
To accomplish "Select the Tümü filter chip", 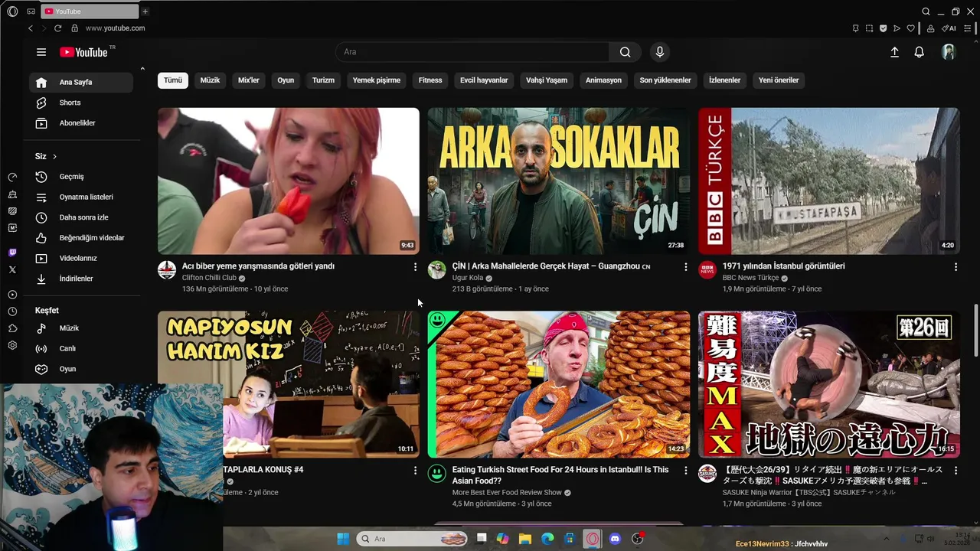I will (173, 80).
